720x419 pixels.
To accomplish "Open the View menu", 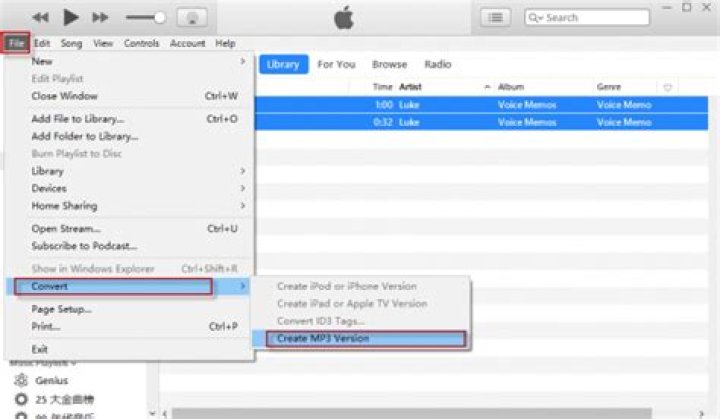I will [103, 43].
